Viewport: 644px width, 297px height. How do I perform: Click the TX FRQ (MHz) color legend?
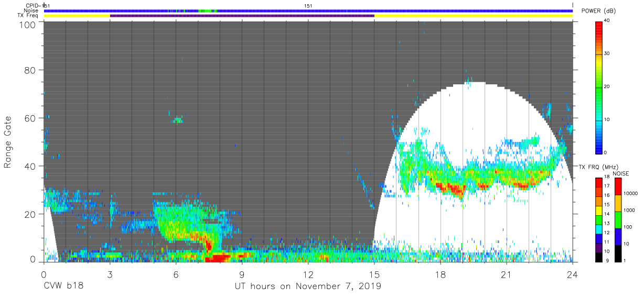(x=598, y=219)
